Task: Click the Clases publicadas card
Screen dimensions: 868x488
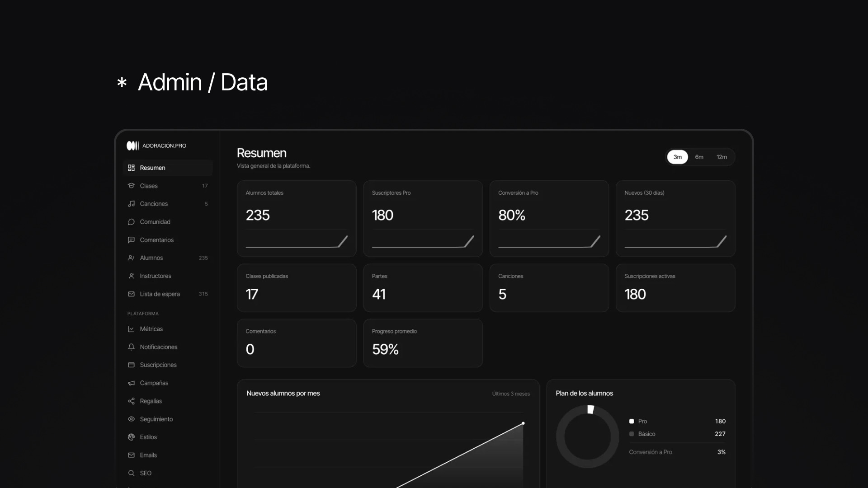Action: 297,288
